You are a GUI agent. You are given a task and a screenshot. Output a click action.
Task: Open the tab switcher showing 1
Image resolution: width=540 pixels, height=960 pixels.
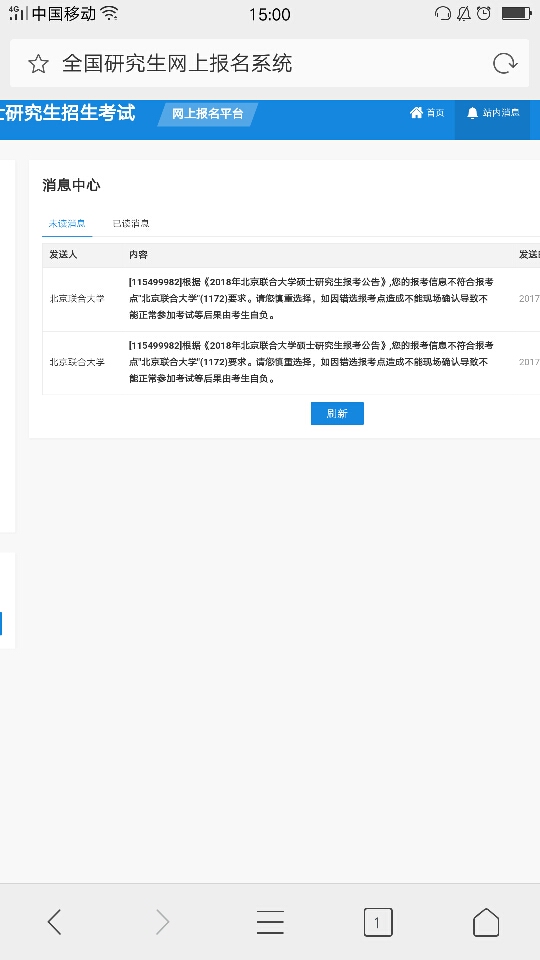[x=378, y=922]
